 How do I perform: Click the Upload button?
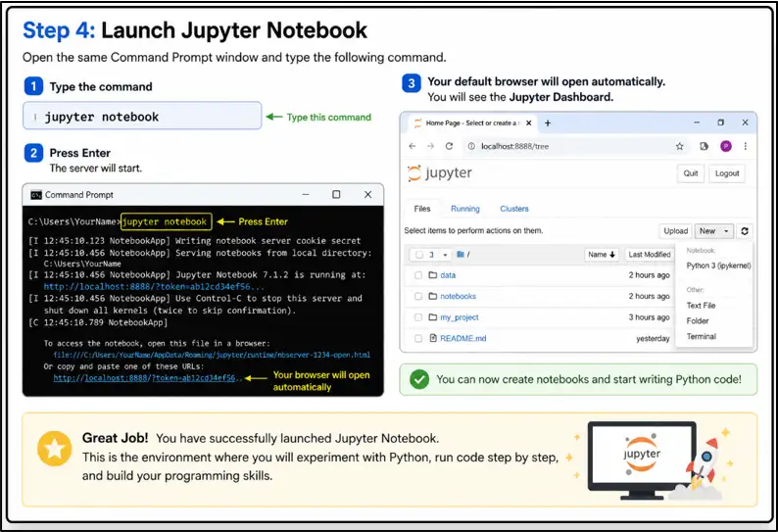pyautogui.click(x=675, y=231)
